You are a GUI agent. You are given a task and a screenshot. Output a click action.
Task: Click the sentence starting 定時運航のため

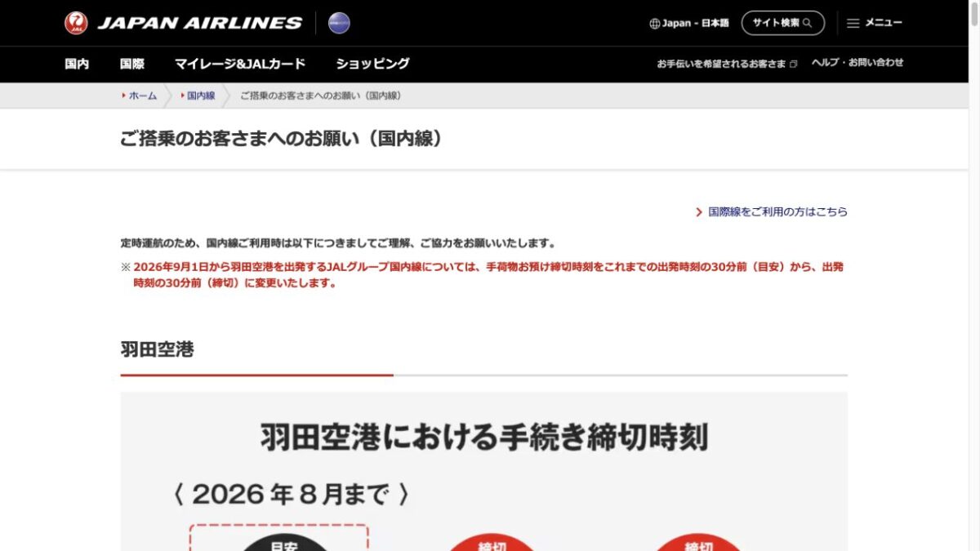tap(338, 243)
